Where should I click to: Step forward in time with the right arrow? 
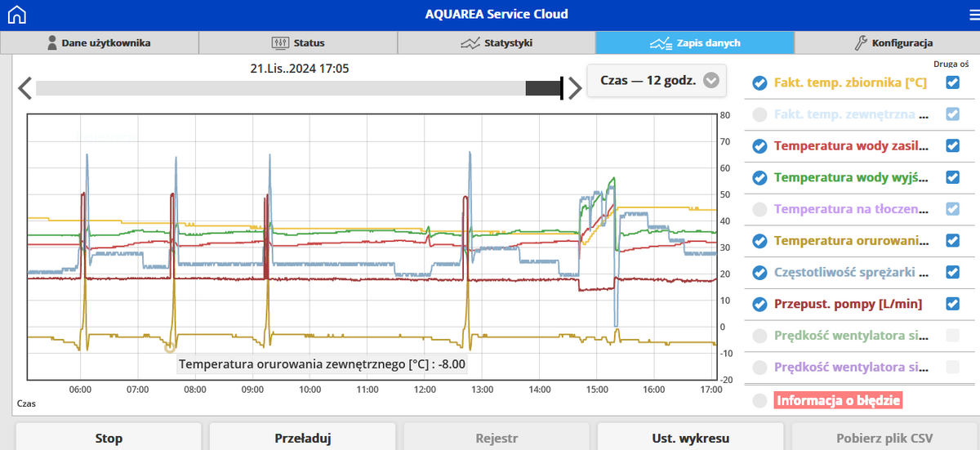[575, 88]
